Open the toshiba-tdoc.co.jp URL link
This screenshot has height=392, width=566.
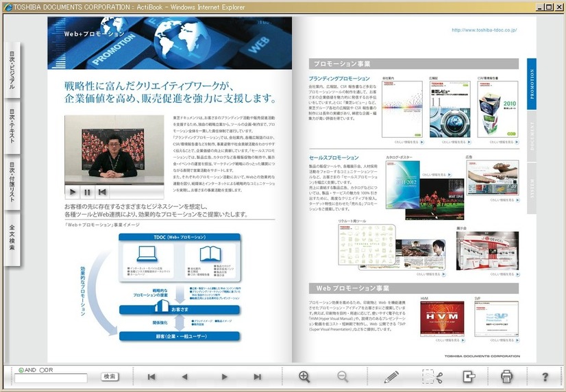coord(484,30)
